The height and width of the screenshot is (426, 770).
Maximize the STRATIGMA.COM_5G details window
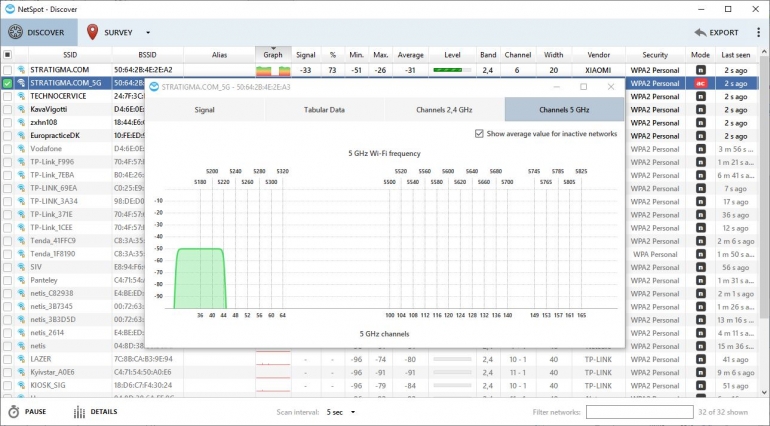click(x=583, y=87)
